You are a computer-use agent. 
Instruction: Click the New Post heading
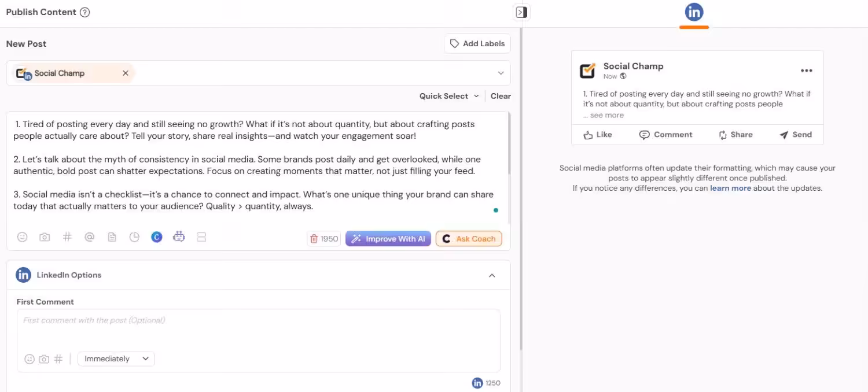pyautogui.click(x=26, y=44)
